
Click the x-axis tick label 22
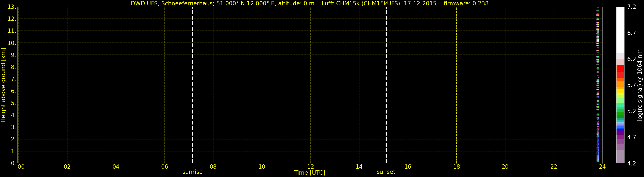pos(554,167)
